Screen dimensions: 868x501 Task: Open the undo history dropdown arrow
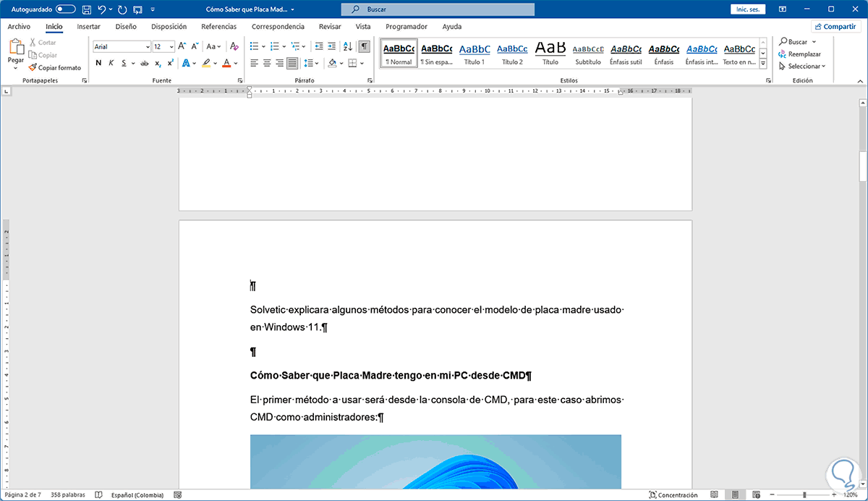(111, 9)
